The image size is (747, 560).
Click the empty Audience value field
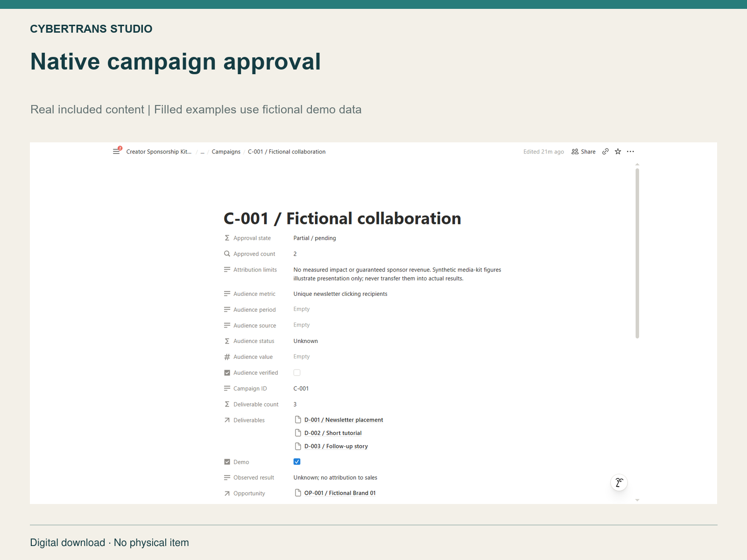point(302,357)
